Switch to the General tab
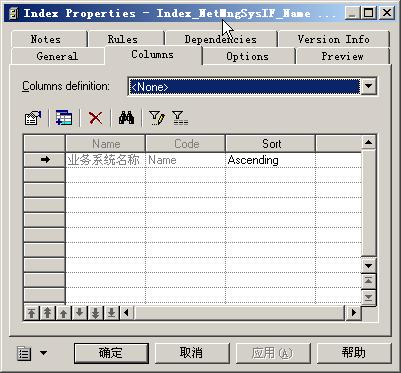The width and height of the screenshot is (401, 373). 57,56
